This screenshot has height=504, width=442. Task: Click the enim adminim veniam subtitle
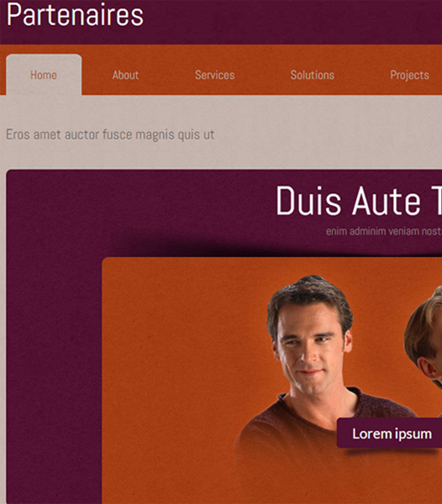384,231
